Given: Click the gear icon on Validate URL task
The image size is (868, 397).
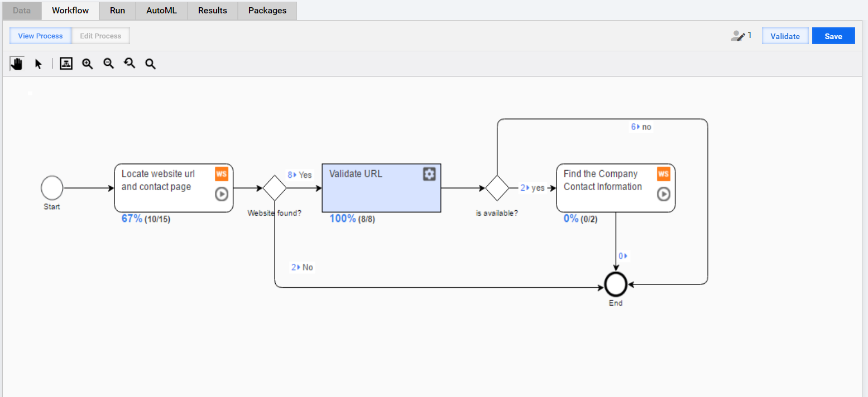Looking at the screenshot, I should point(429,174).
